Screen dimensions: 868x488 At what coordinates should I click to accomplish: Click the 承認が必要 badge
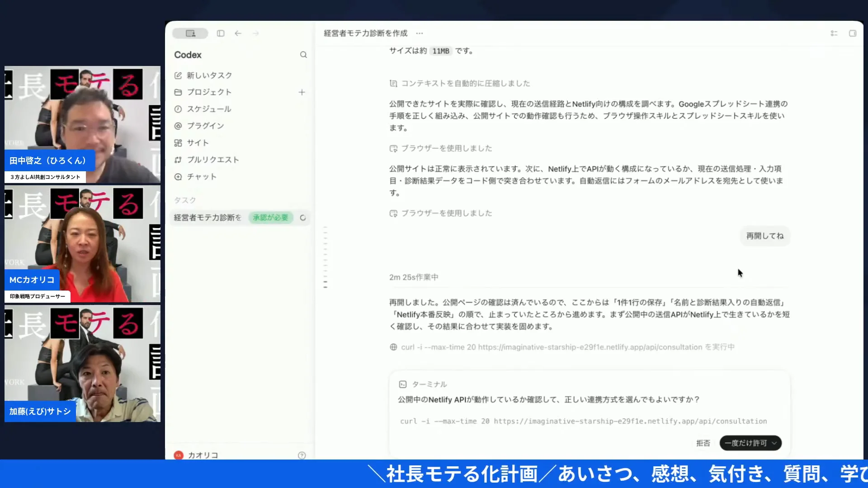click(x=270, y=217)
